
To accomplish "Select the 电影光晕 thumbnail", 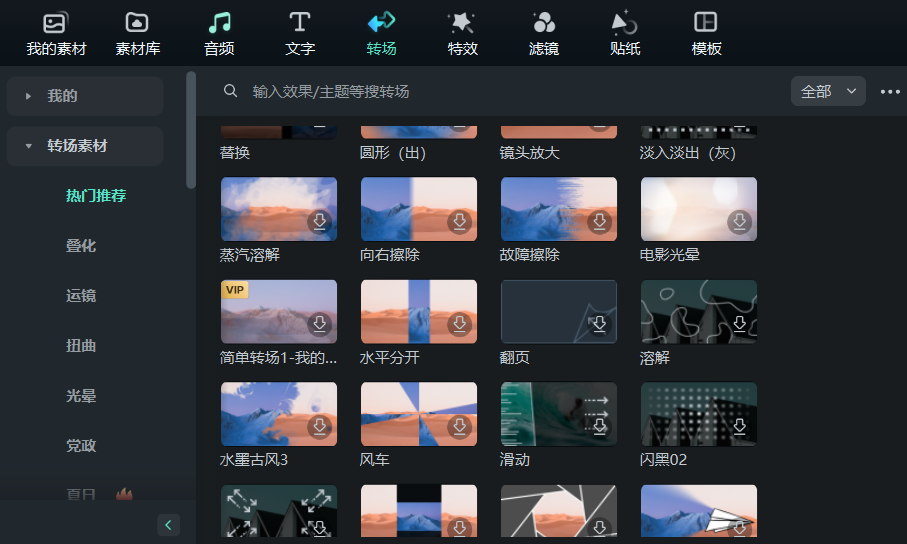I will [699, 209].
